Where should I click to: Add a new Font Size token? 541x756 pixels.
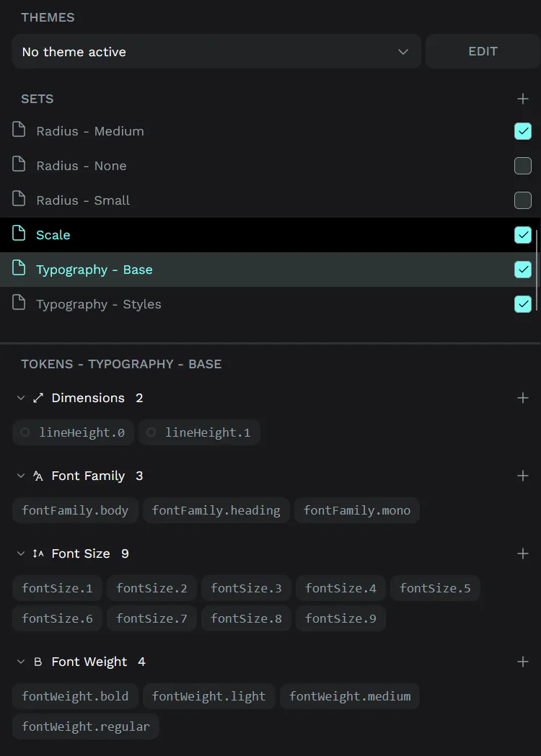pyautogui.click(x=523, y=553)
